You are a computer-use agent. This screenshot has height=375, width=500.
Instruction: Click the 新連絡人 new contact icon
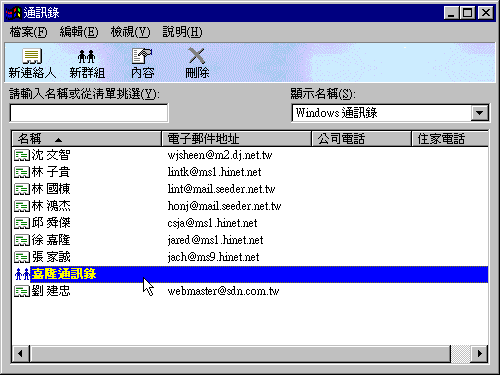point(32,56)
